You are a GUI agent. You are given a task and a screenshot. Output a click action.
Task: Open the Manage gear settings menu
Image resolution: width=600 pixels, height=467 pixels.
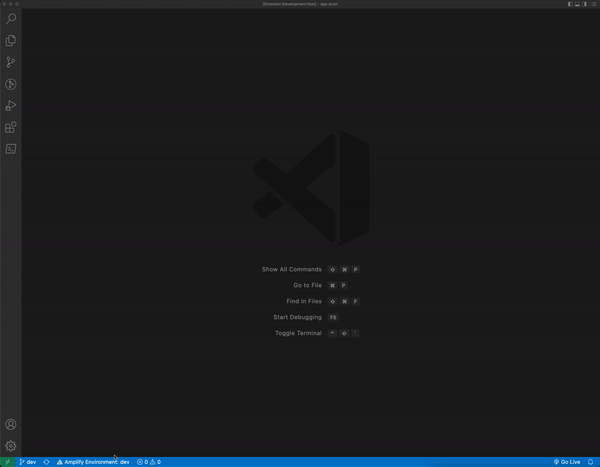11,446
